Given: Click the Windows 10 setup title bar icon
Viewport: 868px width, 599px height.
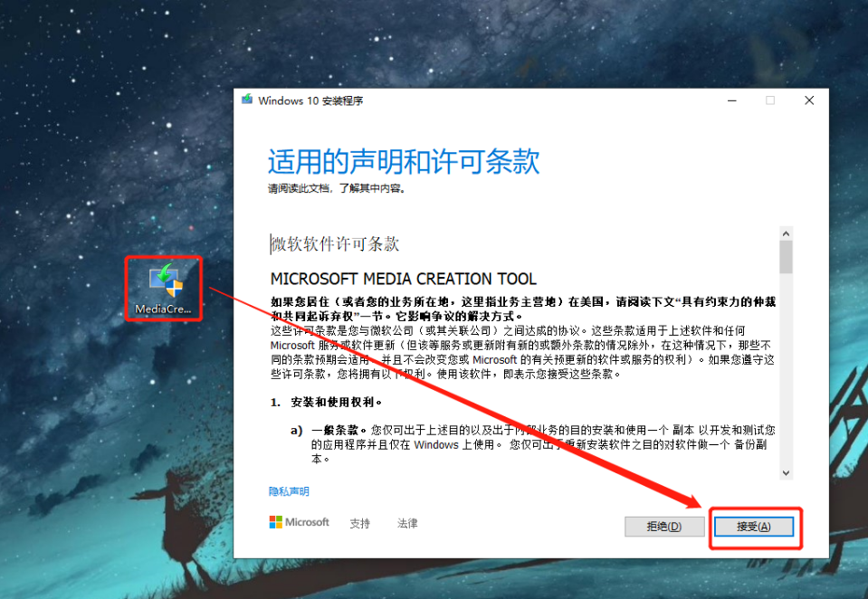Looking at the screenshot, I should pos(246,100).
